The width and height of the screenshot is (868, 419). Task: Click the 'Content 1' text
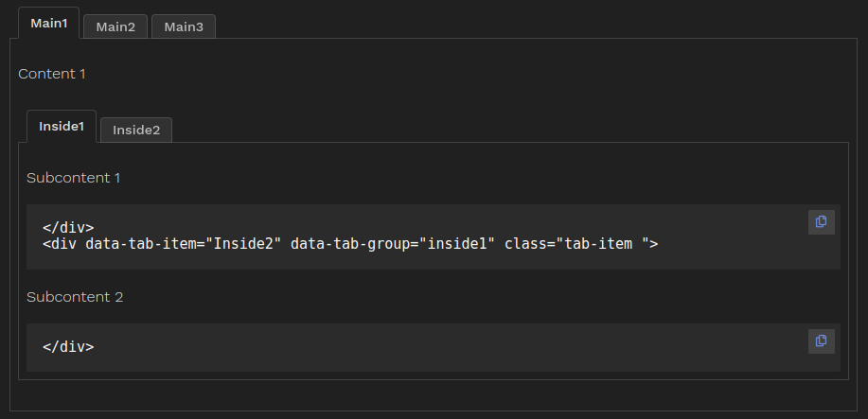coord(52,74)
